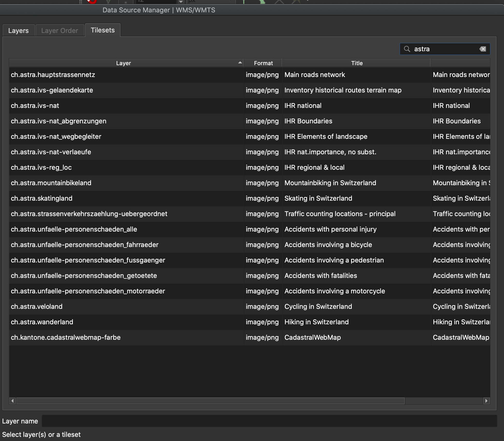Click the left scroll arrow of table

click(12, 401)
